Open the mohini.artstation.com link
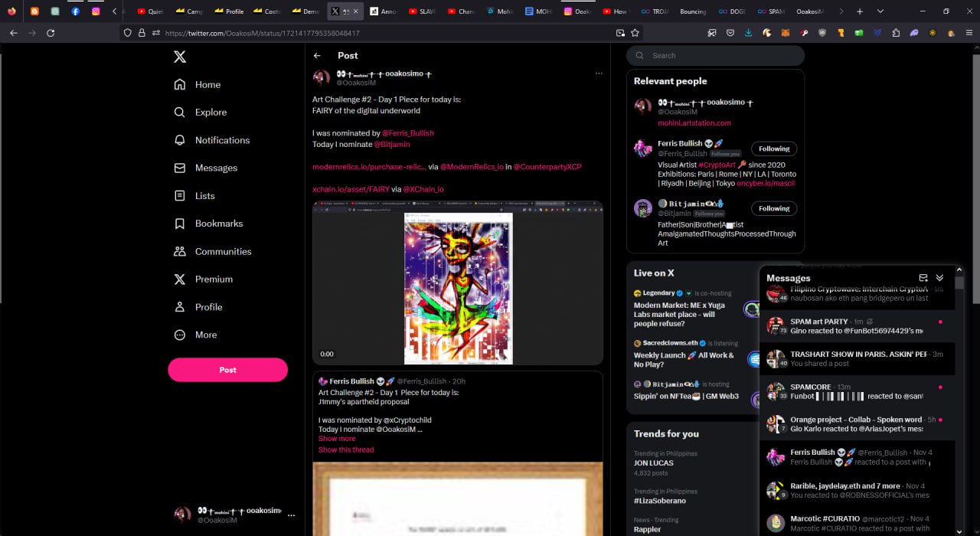This screenshot has height=536, width=980. point(694,123)
